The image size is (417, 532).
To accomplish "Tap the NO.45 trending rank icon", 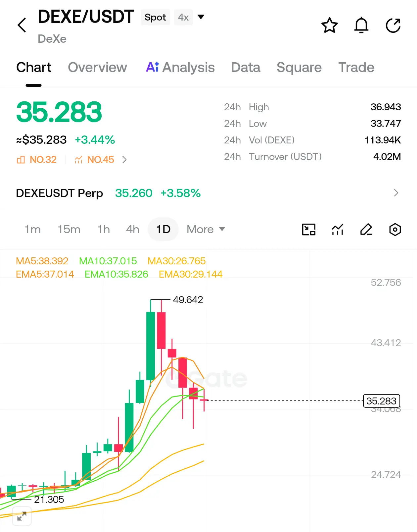I will click(78, 160).
